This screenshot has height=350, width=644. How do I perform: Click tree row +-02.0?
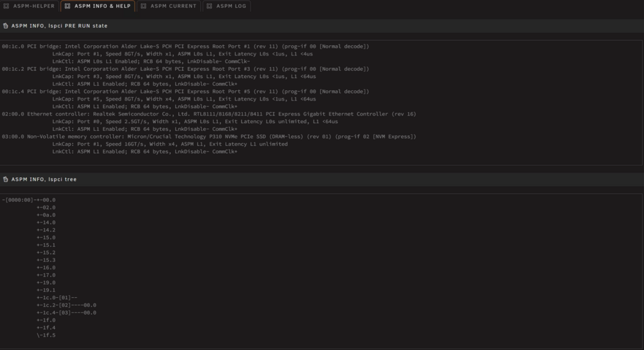(46, 208)
